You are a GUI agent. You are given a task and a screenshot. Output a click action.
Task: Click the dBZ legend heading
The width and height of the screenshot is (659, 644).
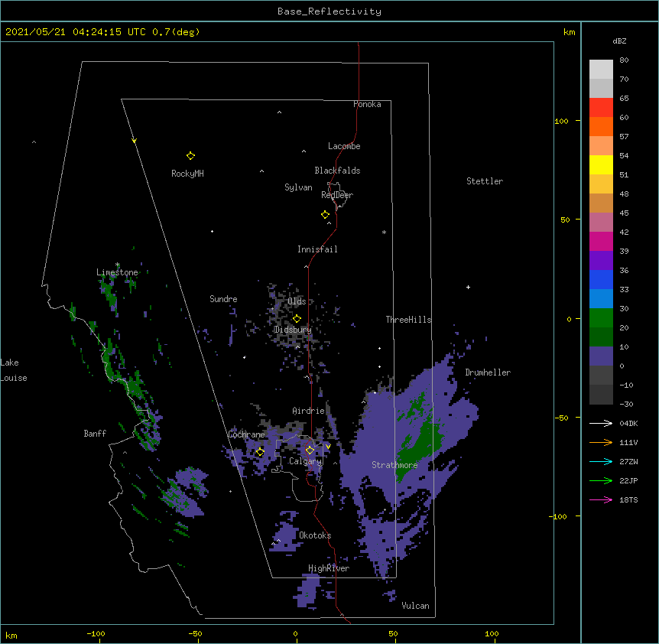[x=619, y=41]
